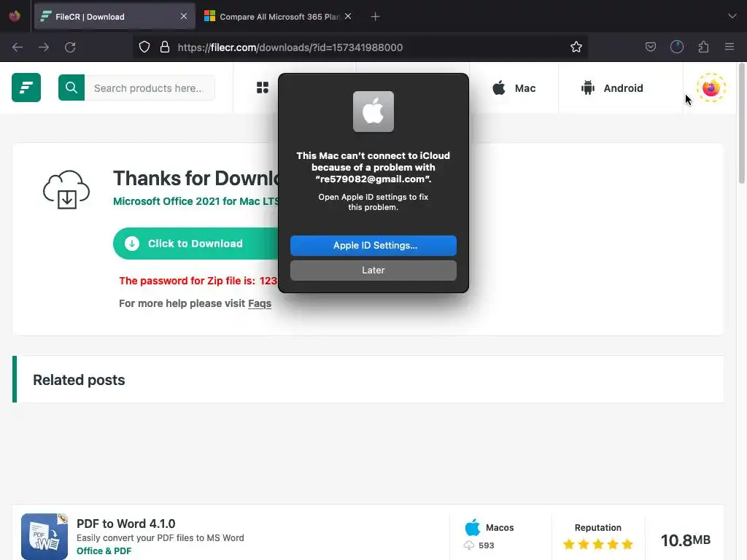Click the Reputation star rating

(x=598, y=544)
